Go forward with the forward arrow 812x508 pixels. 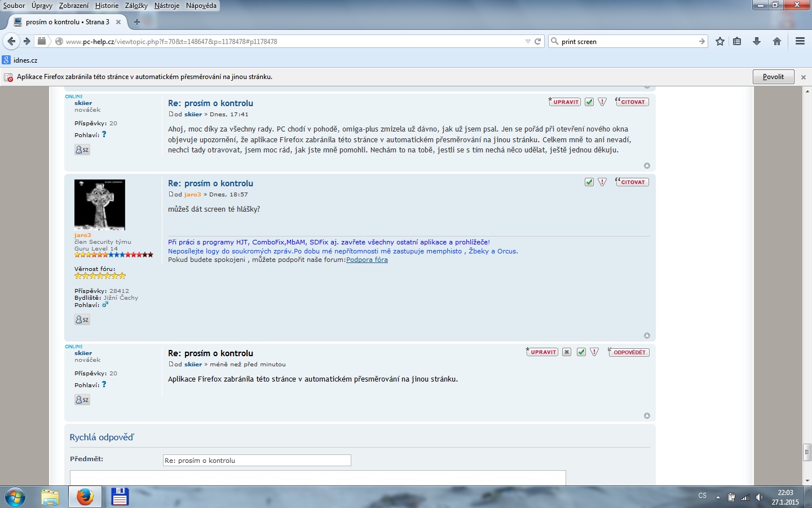click(x=27, y=41)
